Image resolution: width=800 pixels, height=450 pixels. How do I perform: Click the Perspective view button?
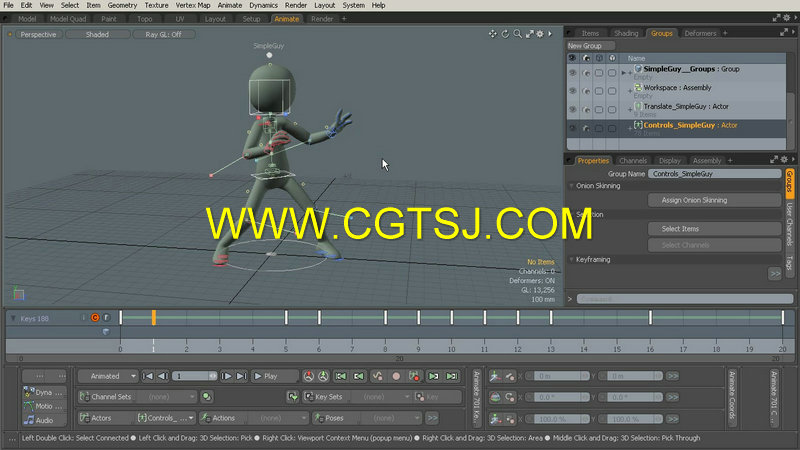coord(38,34)
